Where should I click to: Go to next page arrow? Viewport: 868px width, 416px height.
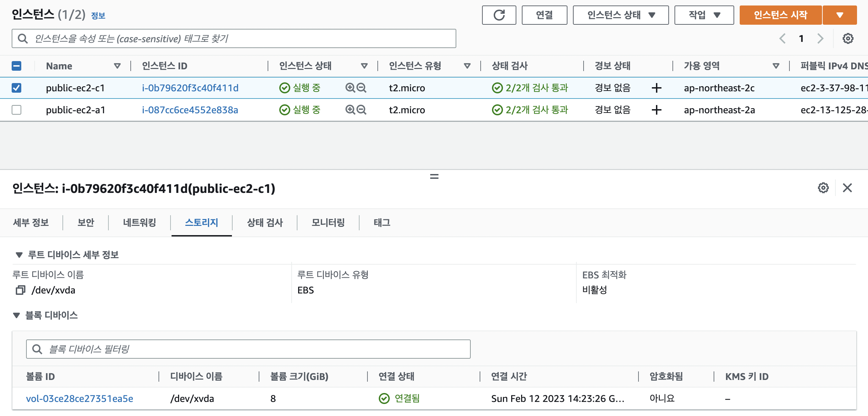(820, 38)
